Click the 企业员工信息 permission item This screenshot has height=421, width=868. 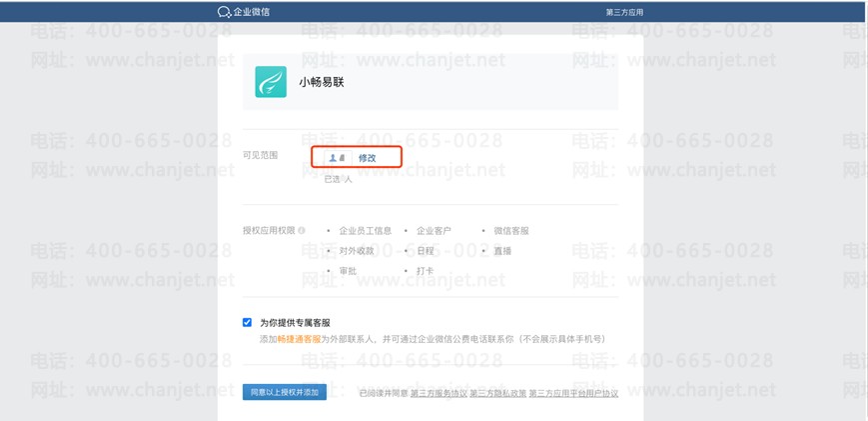click(366, 231)
